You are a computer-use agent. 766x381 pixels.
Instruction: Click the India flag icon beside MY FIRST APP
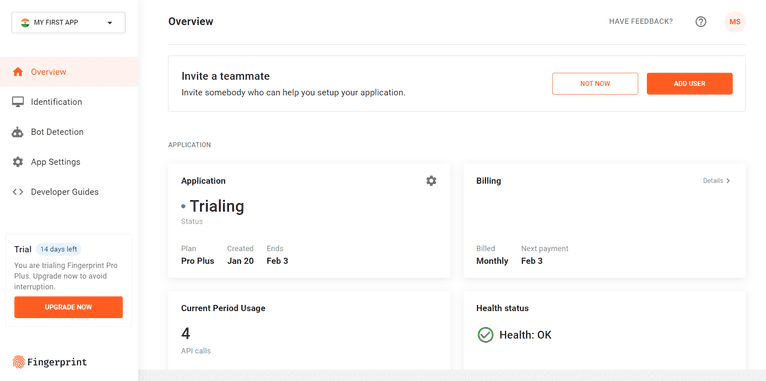(x=25, y=22)
